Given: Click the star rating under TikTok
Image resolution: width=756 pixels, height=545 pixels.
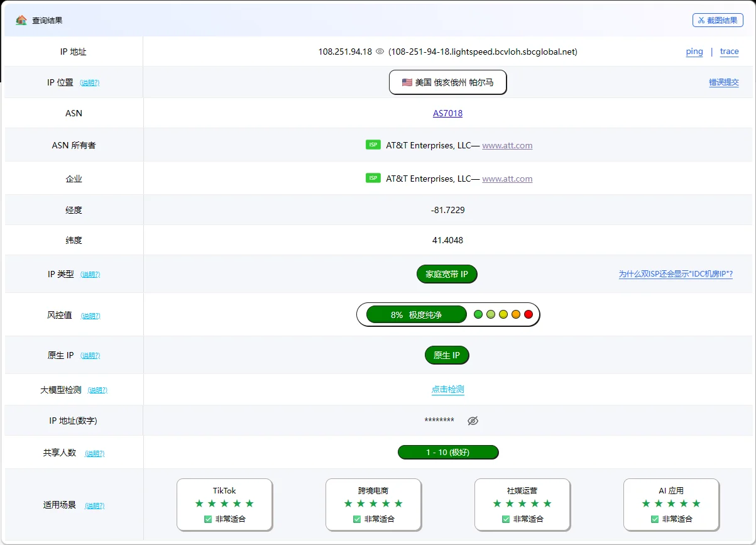Looking at the screenshot, I should pyautogui.click(x=224, y=504).
